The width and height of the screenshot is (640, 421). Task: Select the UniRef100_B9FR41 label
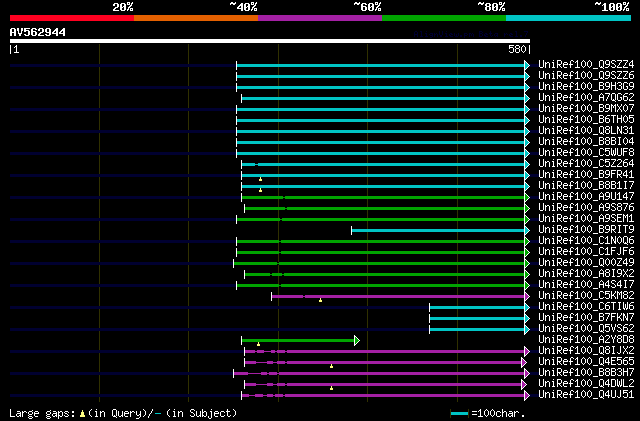[586, 175]
